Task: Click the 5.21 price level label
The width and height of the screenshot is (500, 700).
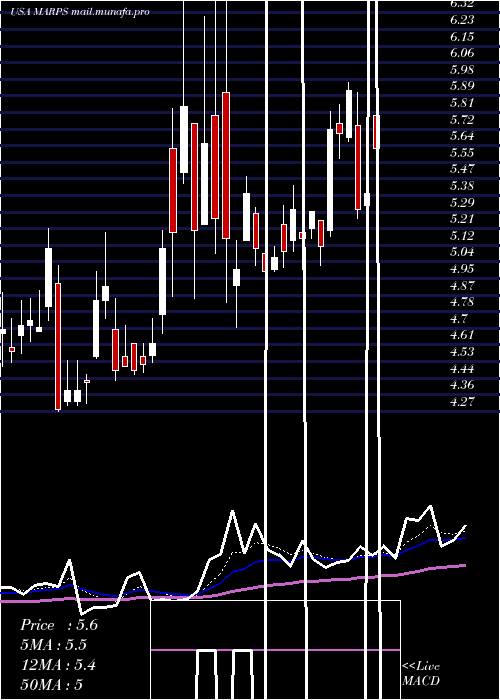Action: 462,219
